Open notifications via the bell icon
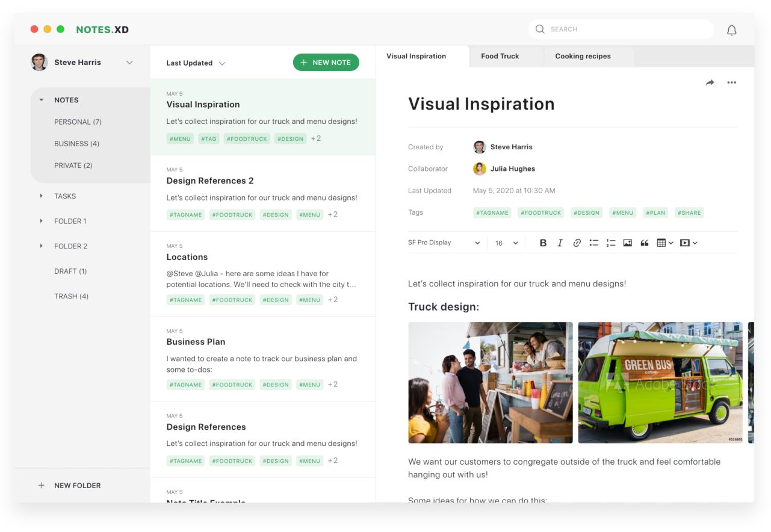Screen dimensions: 771x532 (x=732, y=29)
